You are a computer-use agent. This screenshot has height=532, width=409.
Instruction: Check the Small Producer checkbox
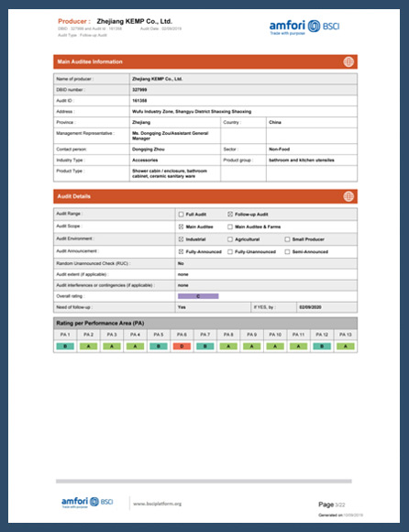tap(287, 239)
